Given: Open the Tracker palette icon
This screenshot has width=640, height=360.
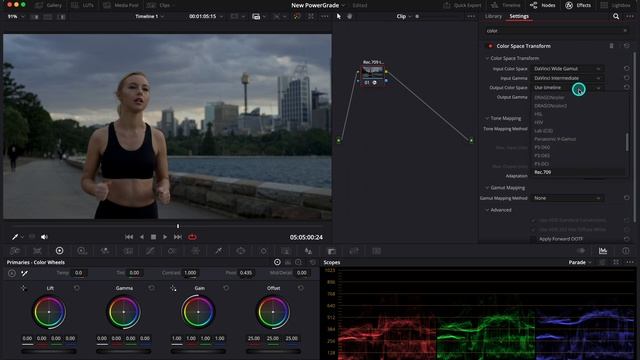Looking at the screenshot, I should point(263,251).
